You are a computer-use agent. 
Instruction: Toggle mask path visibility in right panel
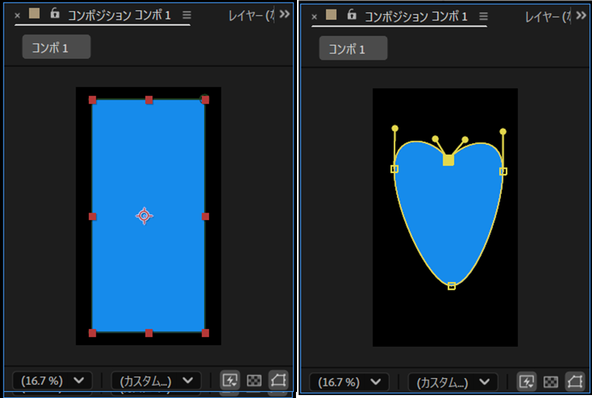point(575,381)
